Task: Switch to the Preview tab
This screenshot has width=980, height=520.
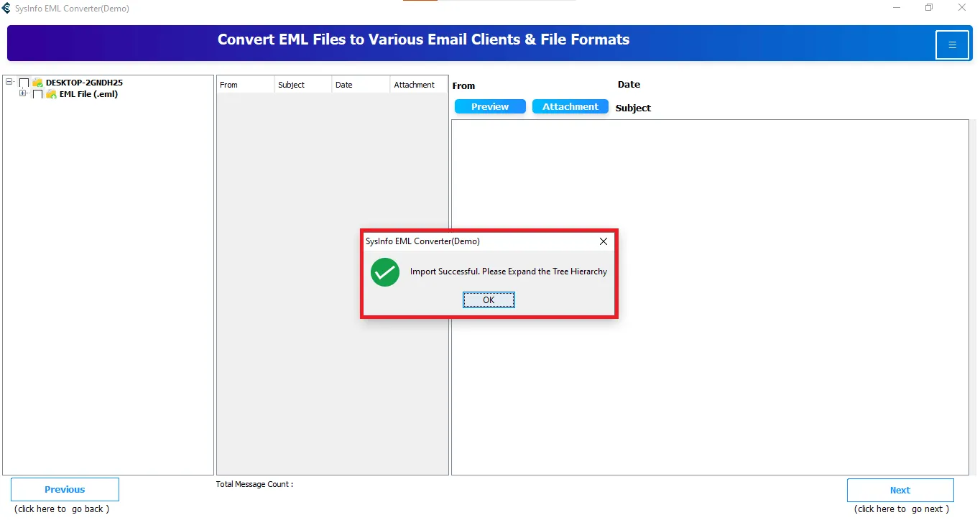Action: (490, 106)
